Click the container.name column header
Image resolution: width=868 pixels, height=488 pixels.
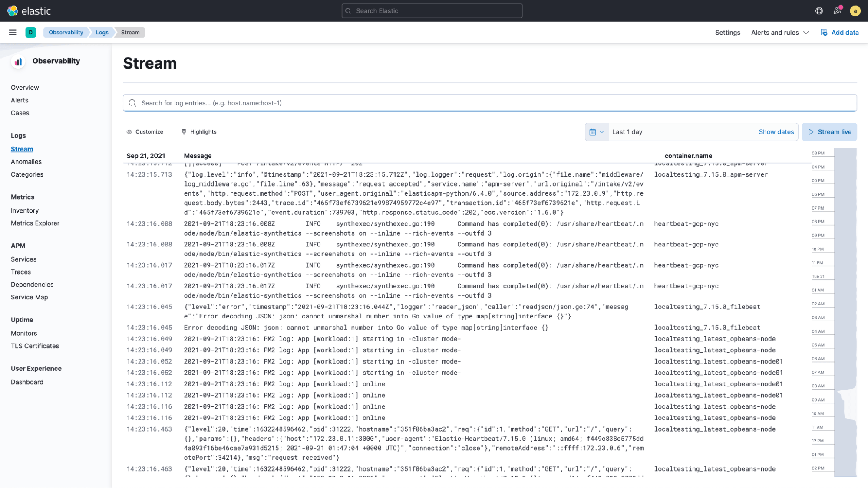[x=688, y=156]
